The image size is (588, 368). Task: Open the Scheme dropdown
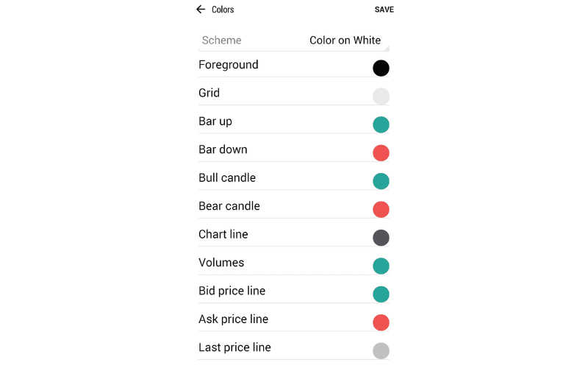tap(294, 40)
